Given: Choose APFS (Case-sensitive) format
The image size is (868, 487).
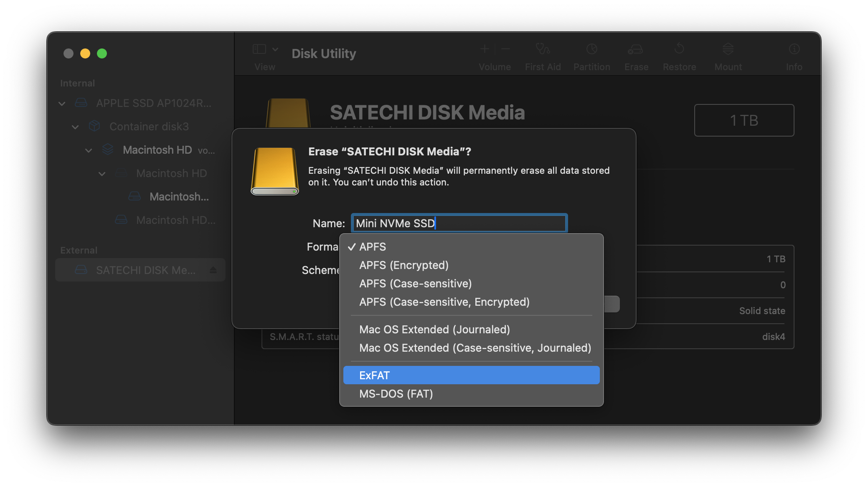Looking at the screenshot, I should pyautogui.click(x=471, y=283).
